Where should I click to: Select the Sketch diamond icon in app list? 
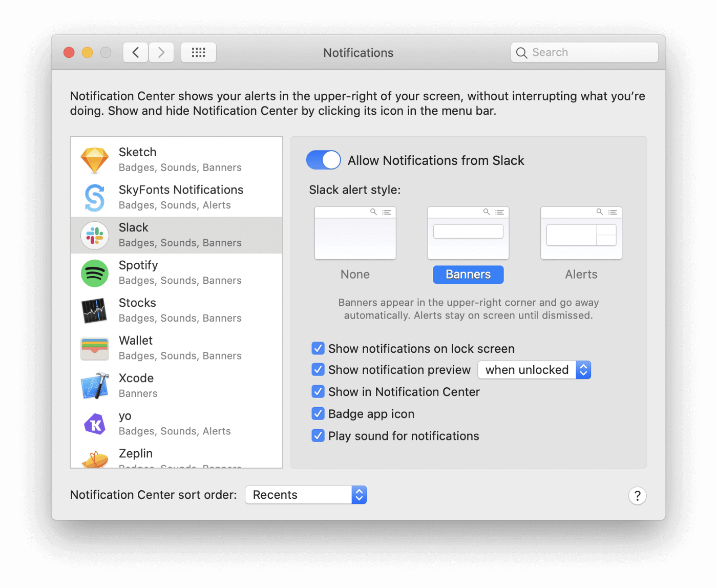(x=95, y=160)
